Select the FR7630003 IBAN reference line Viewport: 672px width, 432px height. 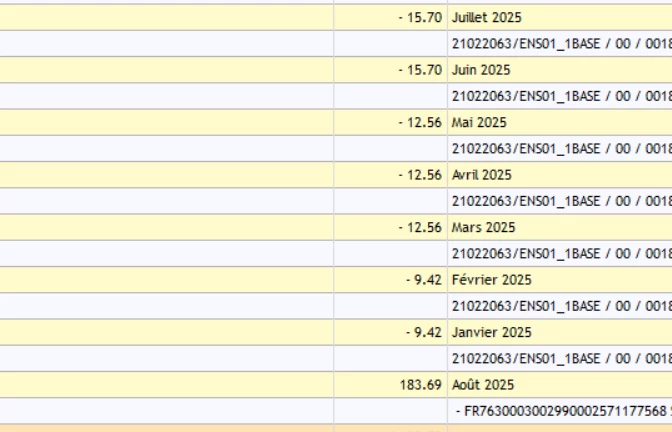tap(564, 411)
